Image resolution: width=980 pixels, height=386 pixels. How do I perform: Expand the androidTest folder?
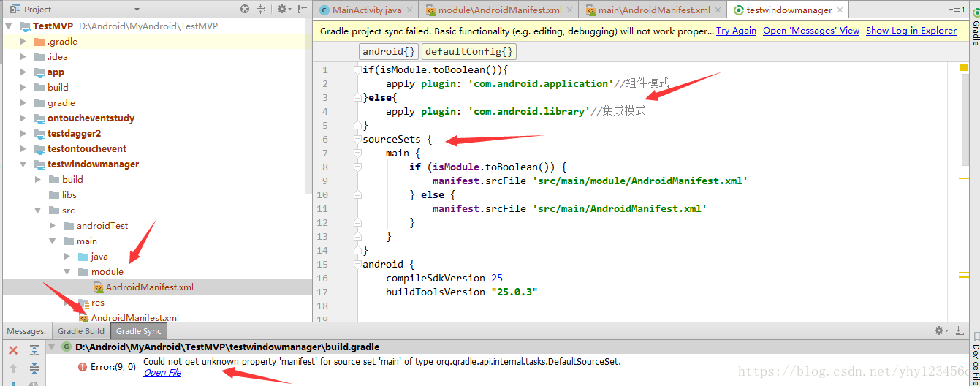tap(53, 226)
